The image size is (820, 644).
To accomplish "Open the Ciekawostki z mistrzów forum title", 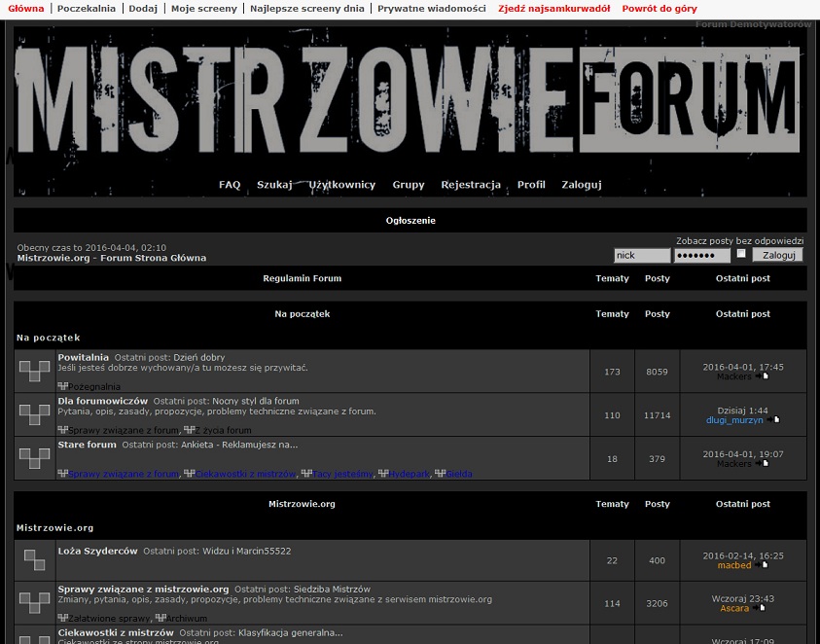I will click(x=116, y=632).
